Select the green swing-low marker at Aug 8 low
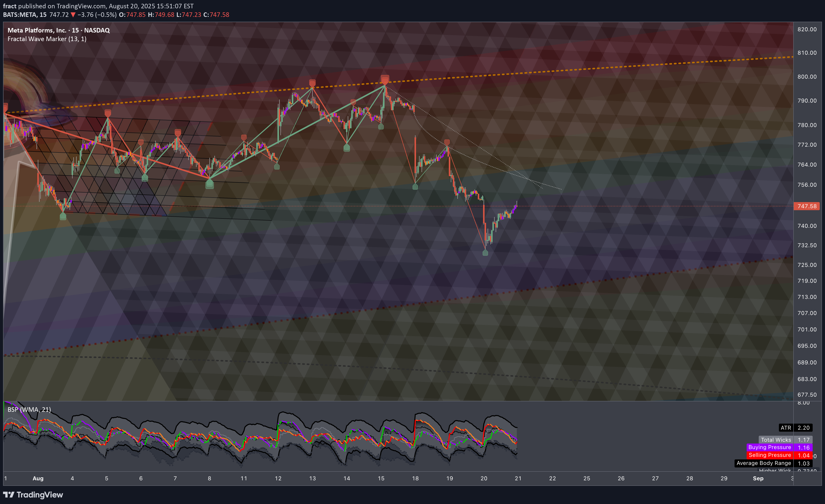Image resolution: width=825 pixels, height=504 pixels. (x=210, y=184)
